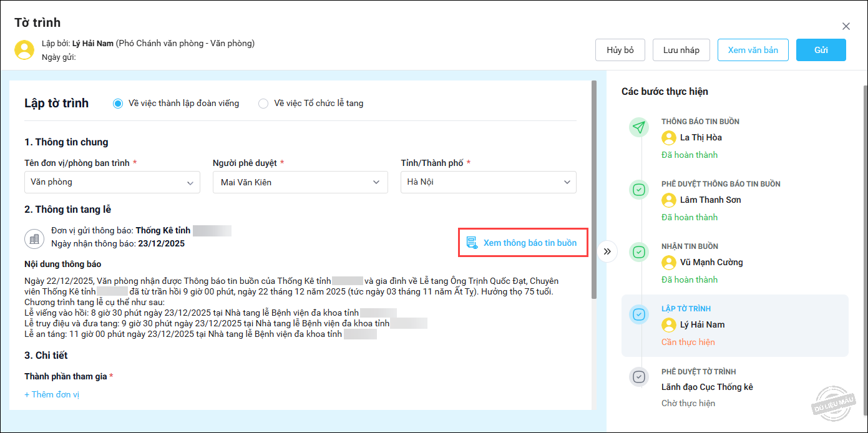Select the Về việc thành lập đoàn viếng radio

(118, 104)
